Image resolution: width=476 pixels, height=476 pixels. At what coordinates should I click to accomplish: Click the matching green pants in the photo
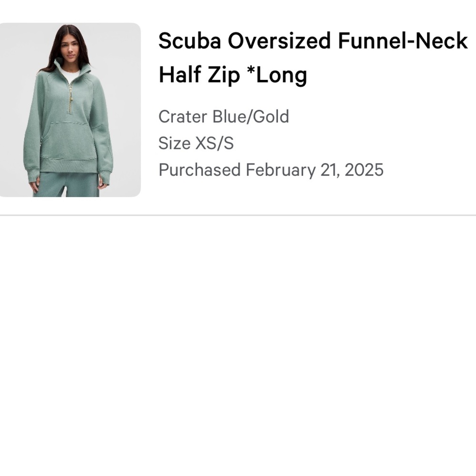[66, 184]
